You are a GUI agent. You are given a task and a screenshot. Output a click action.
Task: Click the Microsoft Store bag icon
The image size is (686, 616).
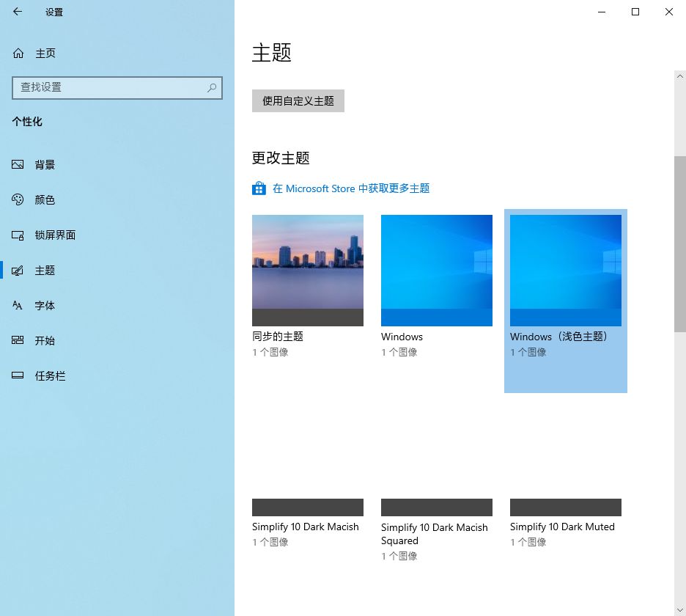tap(259, 188)
